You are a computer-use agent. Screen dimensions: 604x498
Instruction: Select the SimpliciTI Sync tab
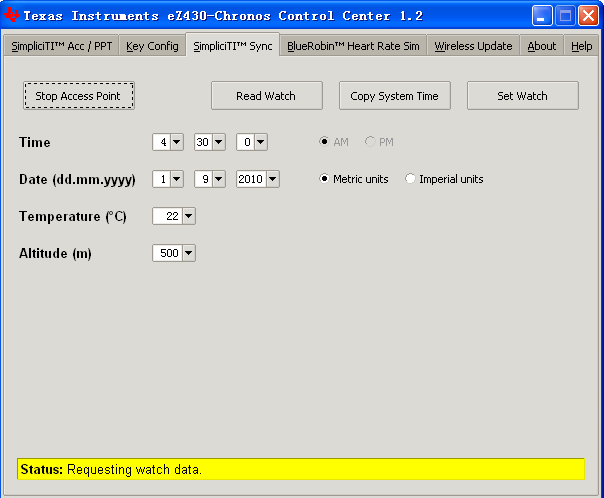(x=233, y=46)
